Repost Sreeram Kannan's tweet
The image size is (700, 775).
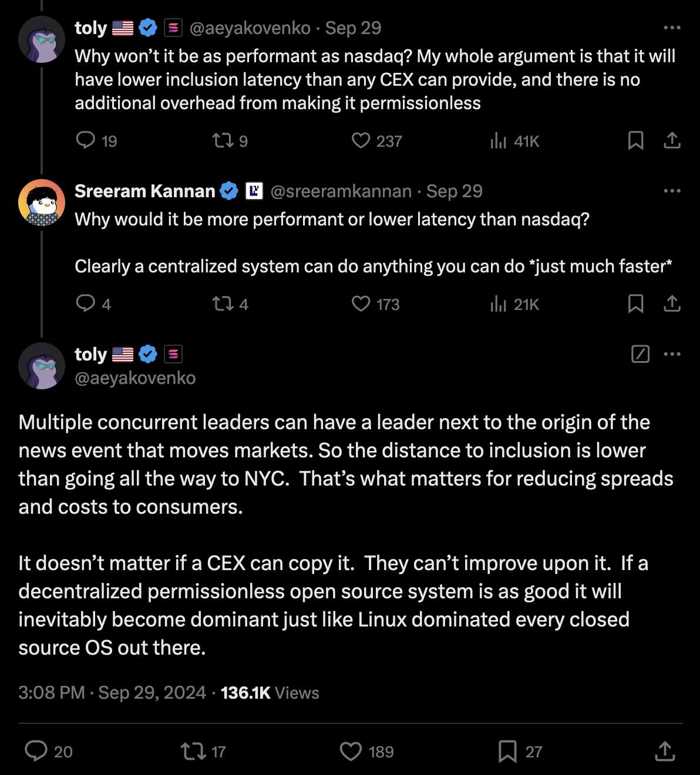[x=222, y=304]
